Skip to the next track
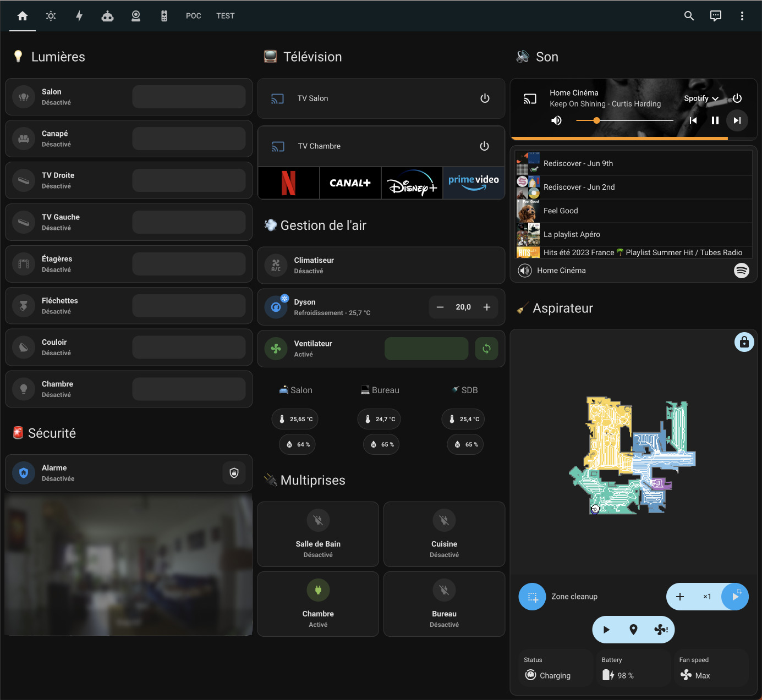 coord(737,120)
